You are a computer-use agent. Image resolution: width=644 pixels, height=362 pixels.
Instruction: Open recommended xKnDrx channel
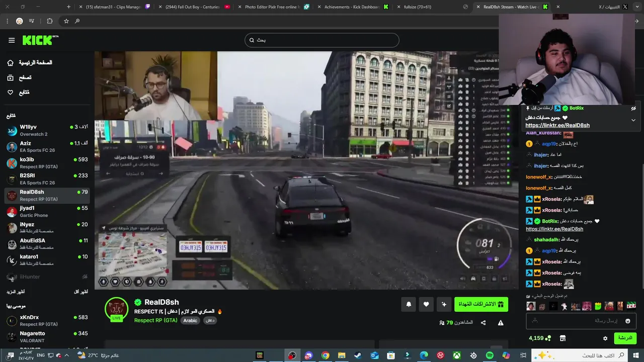pyautogui.click(x=47, y=321)
